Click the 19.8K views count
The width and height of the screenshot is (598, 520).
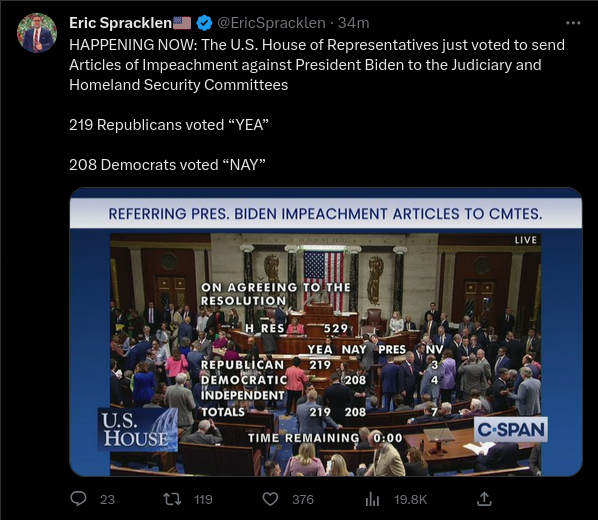(410, 499)
